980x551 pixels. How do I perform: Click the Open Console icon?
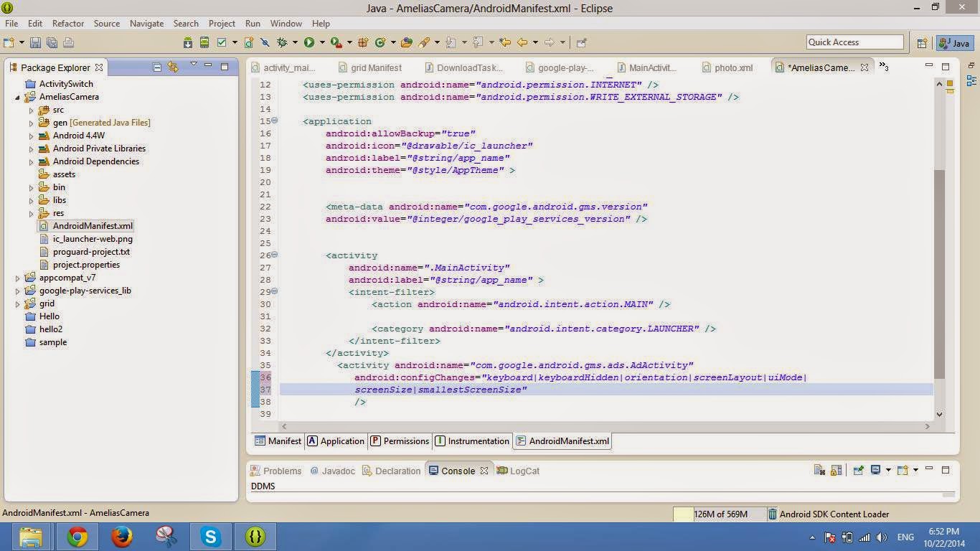[903, 471]
